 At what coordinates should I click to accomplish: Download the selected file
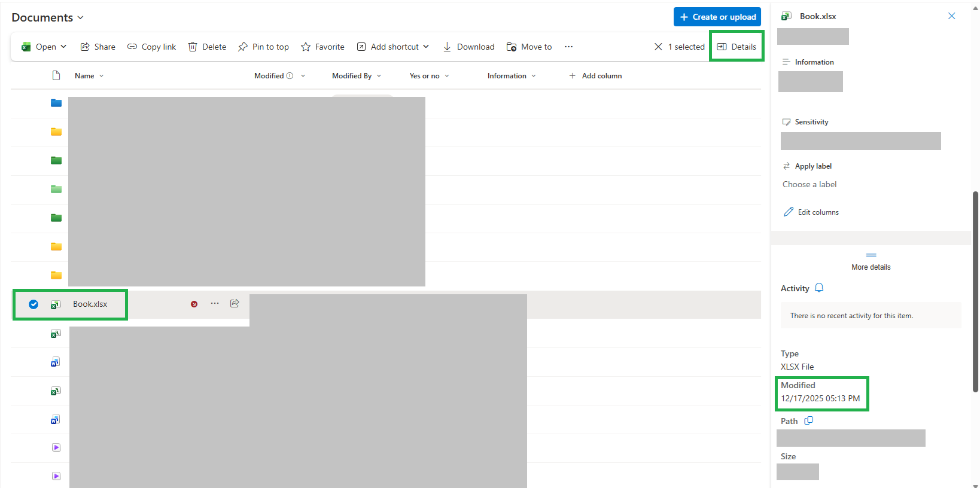tap(468, 47)
